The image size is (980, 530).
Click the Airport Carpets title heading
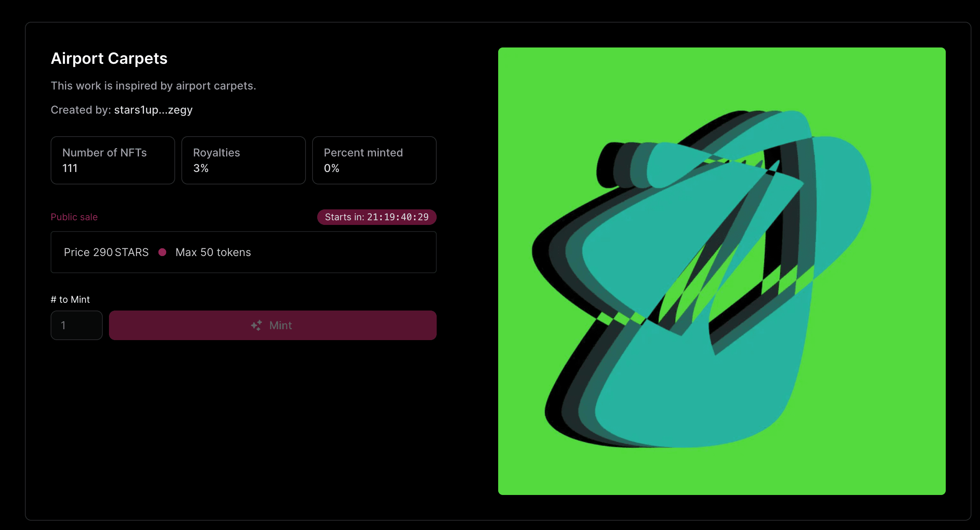click(109, 58)
